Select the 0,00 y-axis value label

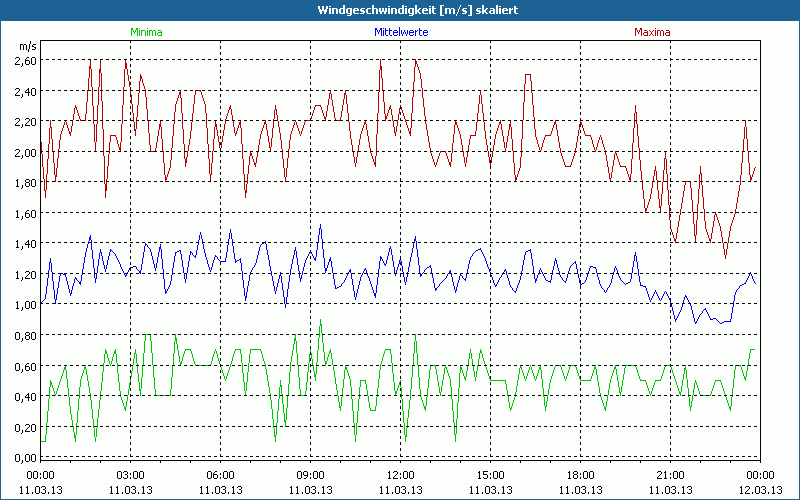tap(26, 457)
